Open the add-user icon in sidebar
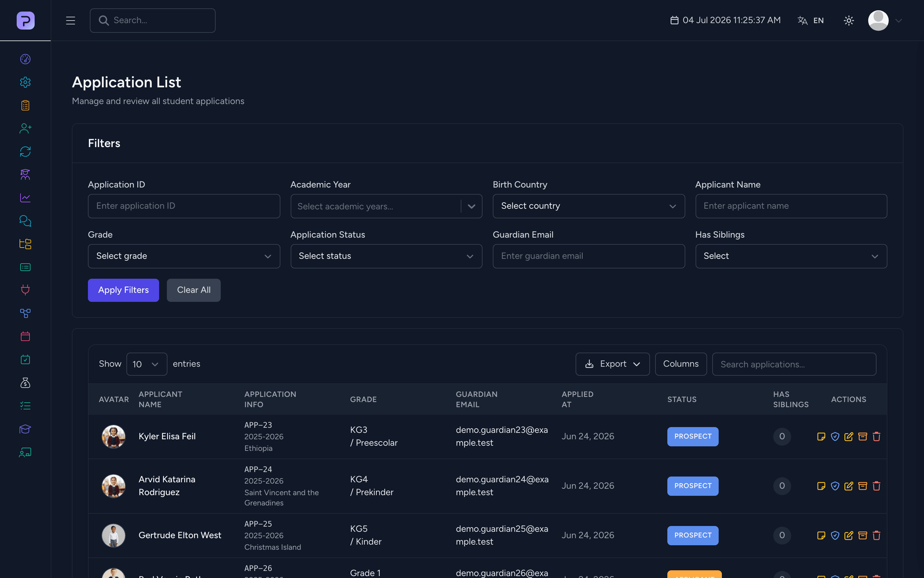The width and height of the screenshot is (924, 578). [25, 128]
